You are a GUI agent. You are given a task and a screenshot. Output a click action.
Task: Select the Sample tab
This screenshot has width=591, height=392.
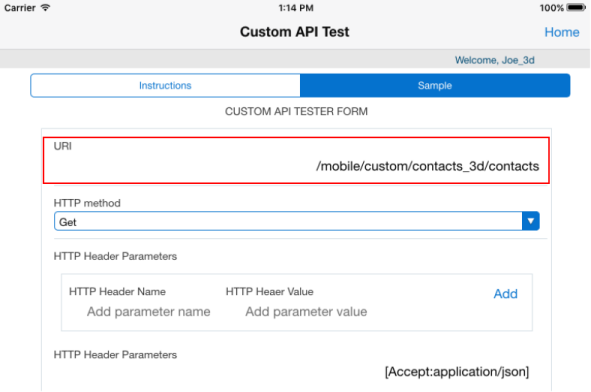(x=435, y=86)
